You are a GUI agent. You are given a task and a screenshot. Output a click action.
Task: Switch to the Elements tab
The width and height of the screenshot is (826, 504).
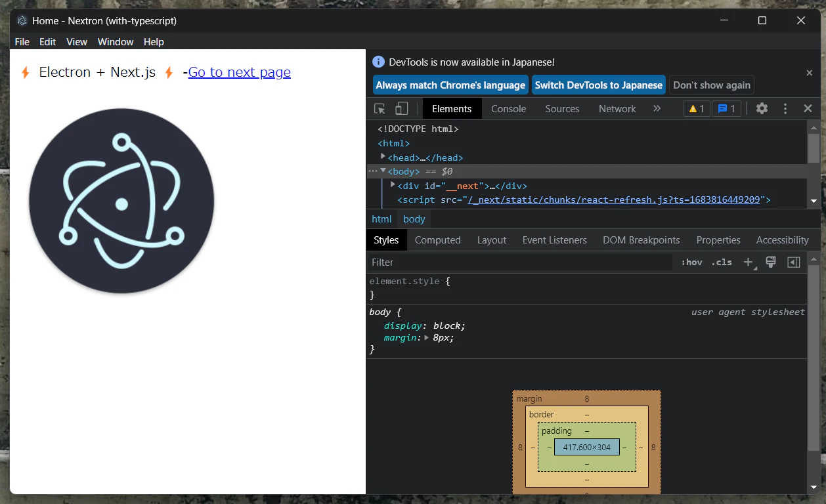(x=452, y=109)
